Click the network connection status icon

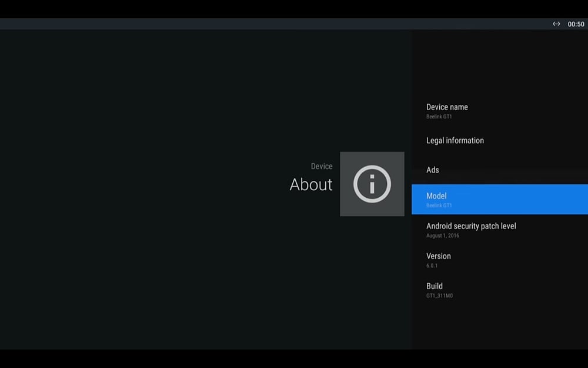556,24
